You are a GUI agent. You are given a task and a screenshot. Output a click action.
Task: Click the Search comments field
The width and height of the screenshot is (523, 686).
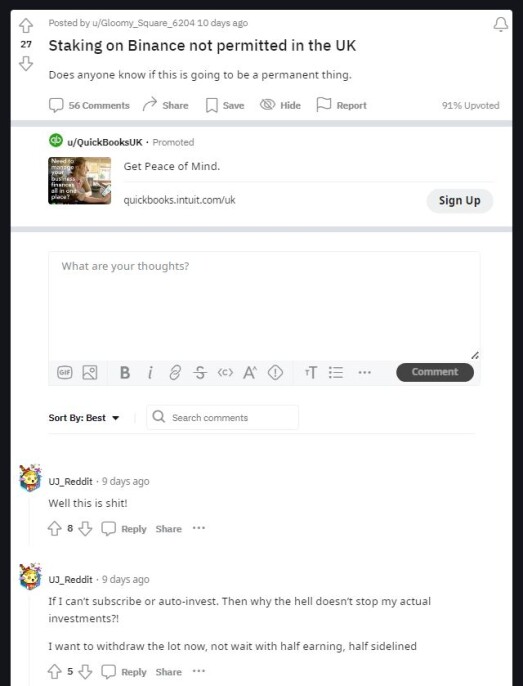click(x=223, y=417)
